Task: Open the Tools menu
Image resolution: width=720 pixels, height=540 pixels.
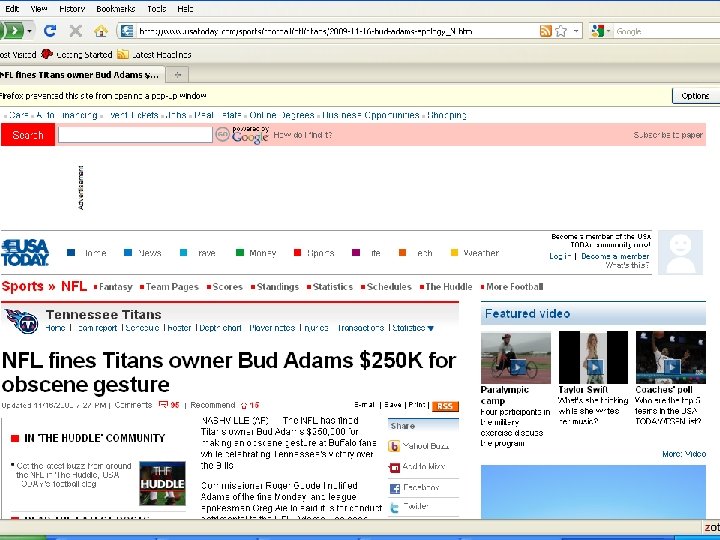Action: 157,9
